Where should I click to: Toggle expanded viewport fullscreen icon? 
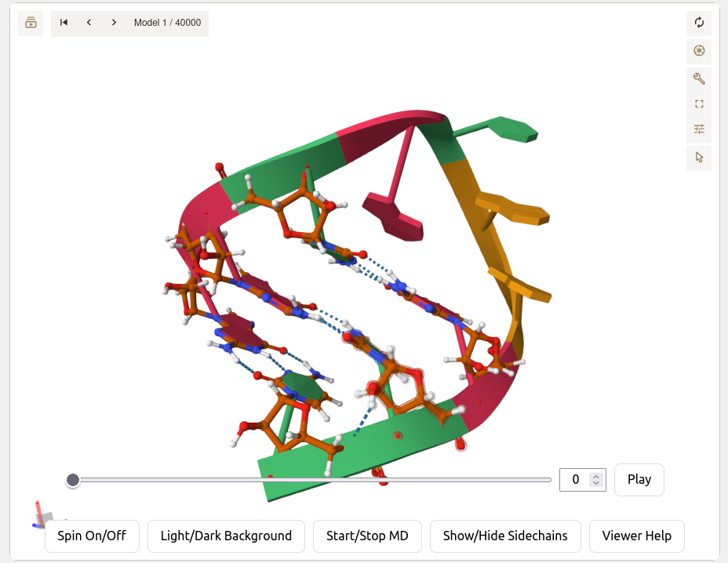point(699,104)
